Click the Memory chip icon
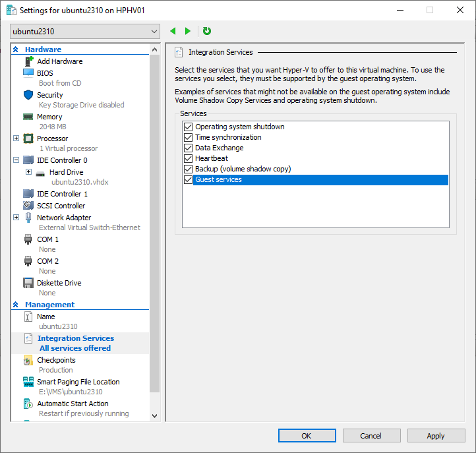Viewport: 476px width, 453px height. click(28, 117)
